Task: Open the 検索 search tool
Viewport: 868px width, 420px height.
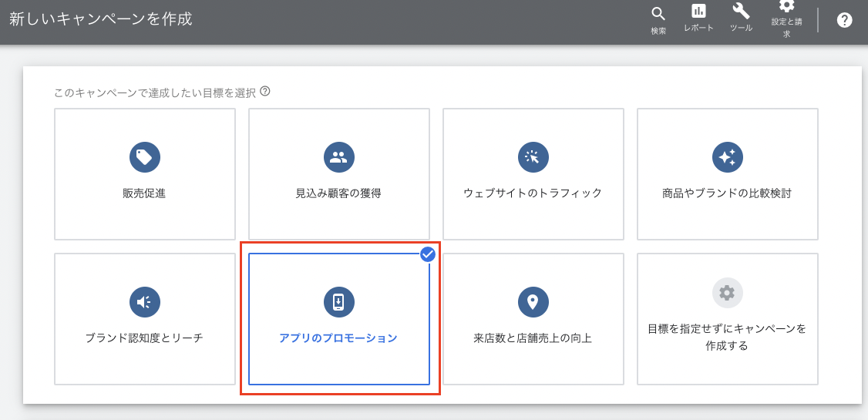Action: (x=658, y=18)
